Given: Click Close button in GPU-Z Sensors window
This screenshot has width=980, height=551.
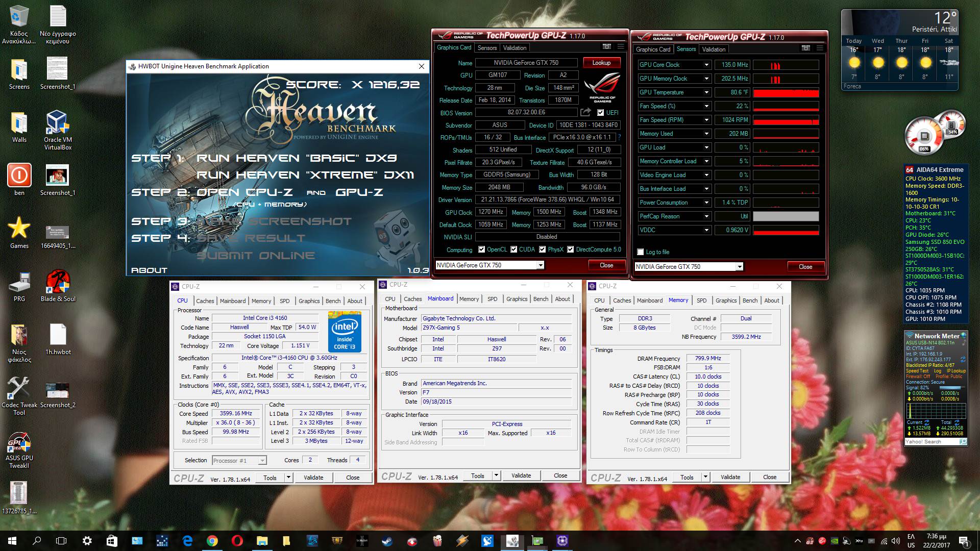Looking at the screenshot, I should pos(805,266).
